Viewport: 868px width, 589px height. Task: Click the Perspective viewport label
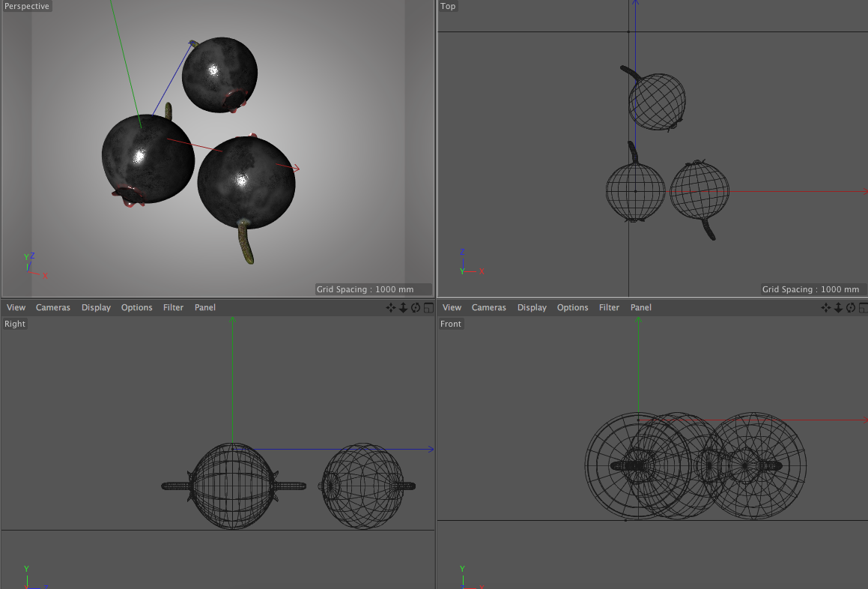click(26, 6)
